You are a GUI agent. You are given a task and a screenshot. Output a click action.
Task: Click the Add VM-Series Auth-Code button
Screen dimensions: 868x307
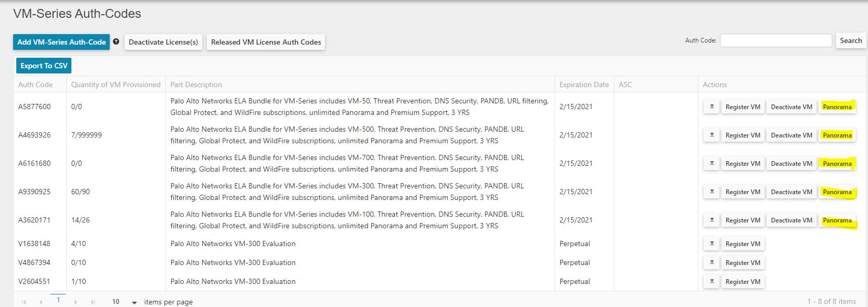(x=61, y=42)
